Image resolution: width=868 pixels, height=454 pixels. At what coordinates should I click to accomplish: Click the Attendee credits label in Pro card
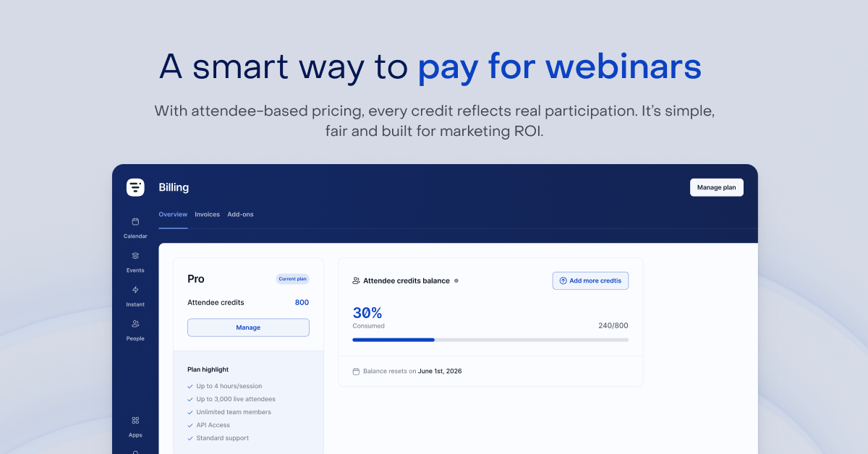click(216, 302)
